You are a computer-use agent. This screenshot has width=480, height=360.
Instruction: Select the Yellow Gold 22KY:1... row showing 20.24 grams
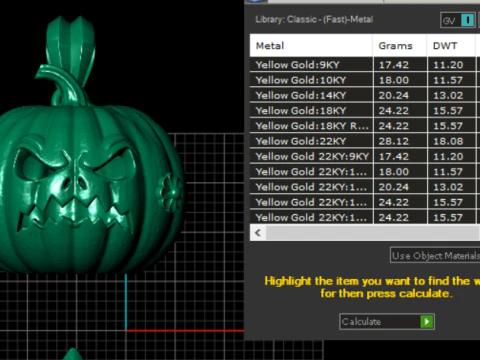[365, 187]
